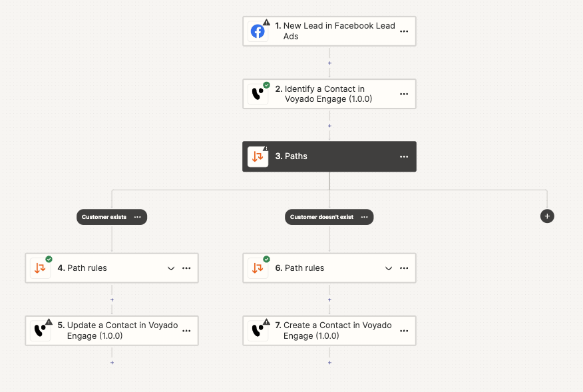This screenshot has height=392, width=583.
Task: Select step 7 Create a Contact in Voyado Engage
Action: (x=329, y=330)
